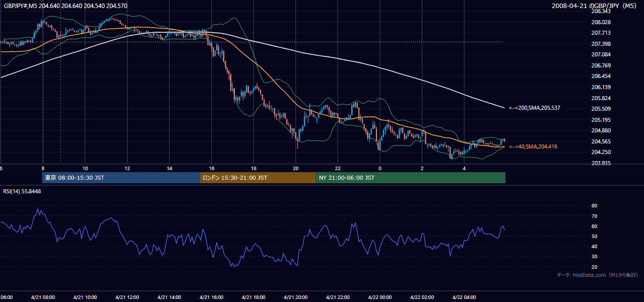
Task: Click the RSI 30 level label
Action: click(x=594, y=256)
